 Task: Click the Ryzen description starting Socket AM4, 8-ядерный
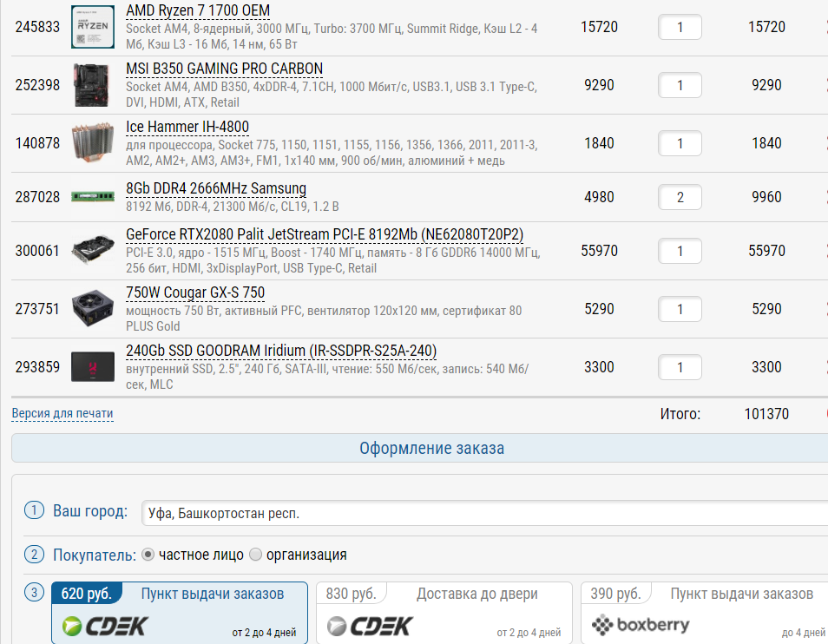pyautogui.click(x=332, y=36)
